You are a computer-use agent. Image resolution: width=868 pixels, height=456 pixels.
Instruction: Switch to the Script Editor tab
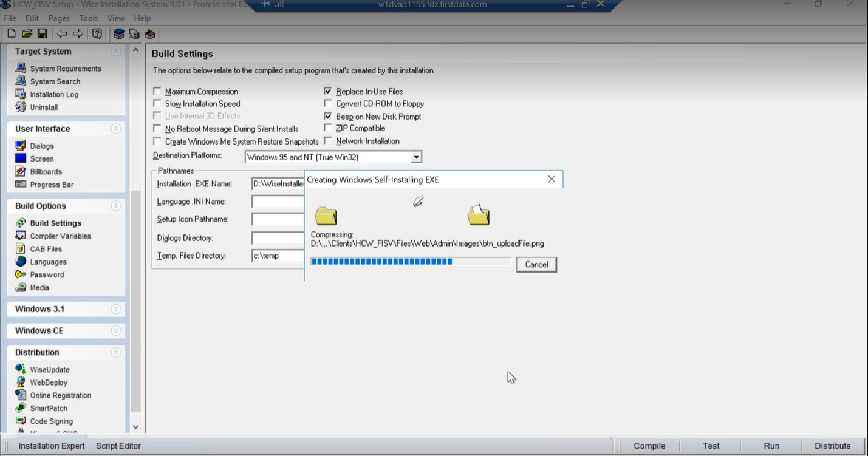(118, 446)
